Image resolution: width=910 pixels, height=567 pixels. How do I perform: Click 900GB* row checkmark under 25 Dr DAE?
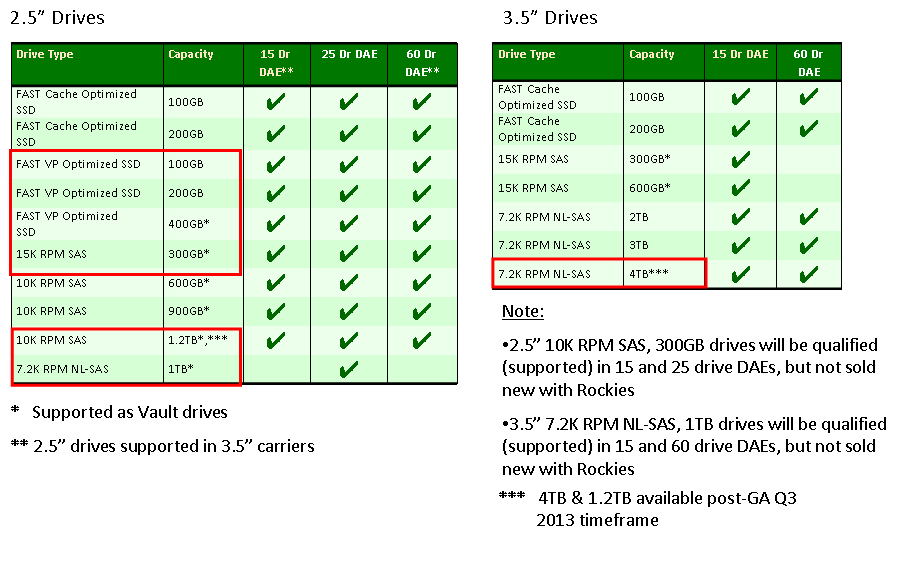[x=349, y=312]
